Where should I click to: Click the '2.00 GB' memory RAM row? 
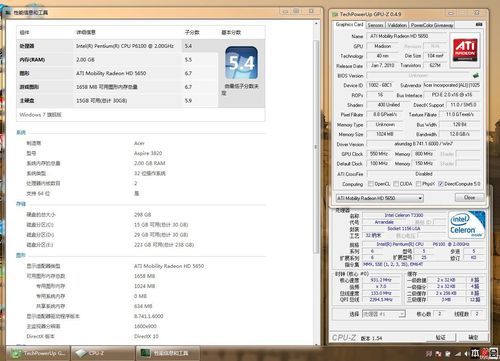[117, 60]
